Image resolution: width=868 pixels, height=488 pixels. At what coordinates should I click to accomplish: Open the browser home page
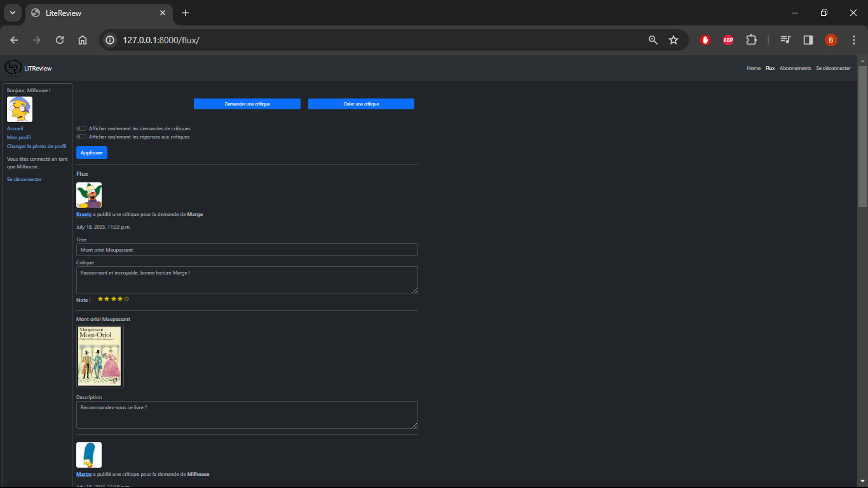83,40
